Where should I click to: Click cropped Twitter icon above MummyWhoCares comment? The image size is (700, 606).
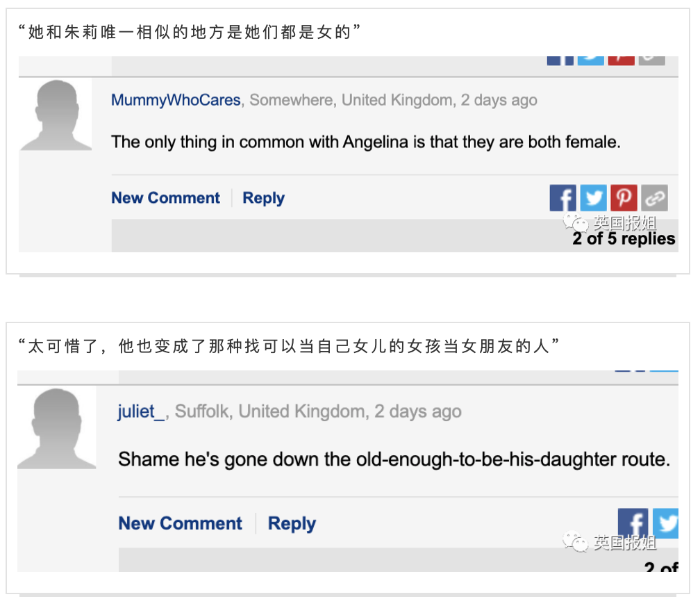(x=590, y=60)
